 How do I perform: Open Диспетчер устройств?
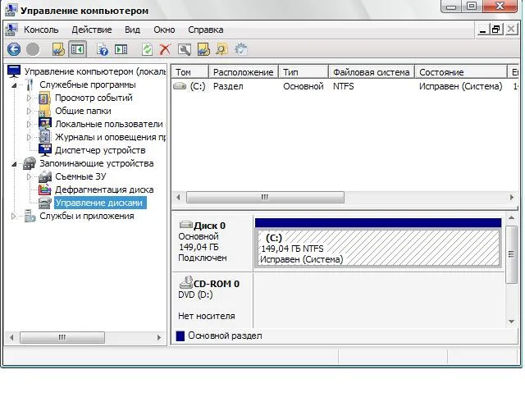(x=100, y=150)
